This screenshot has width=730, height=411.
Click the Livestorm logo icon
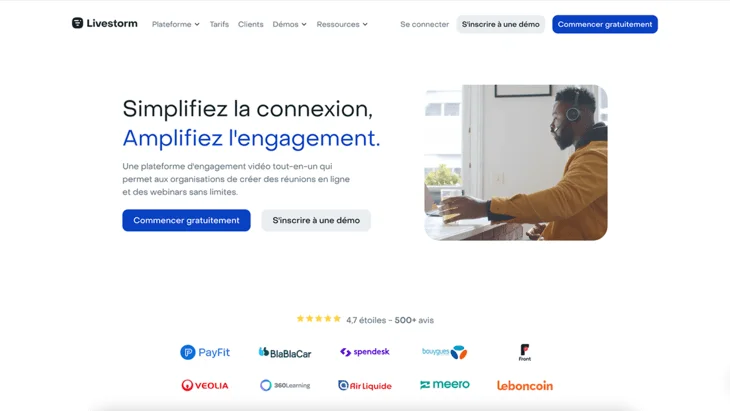pyautogui.click(x=77, y=23)
